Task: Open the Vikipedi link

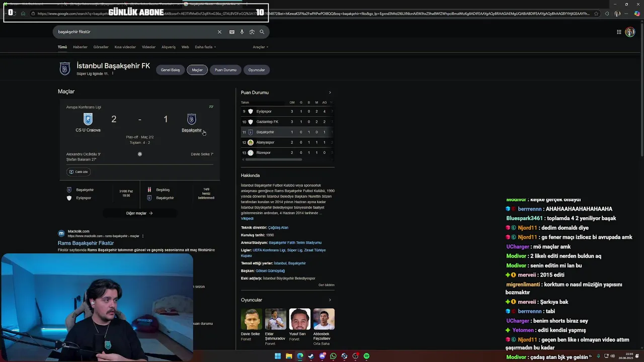Action: pyautogui.click(x=247, y=219)
